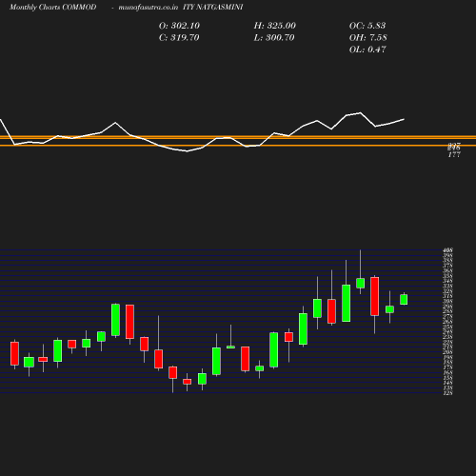Select the high value 'H: 325.00'

275,26
